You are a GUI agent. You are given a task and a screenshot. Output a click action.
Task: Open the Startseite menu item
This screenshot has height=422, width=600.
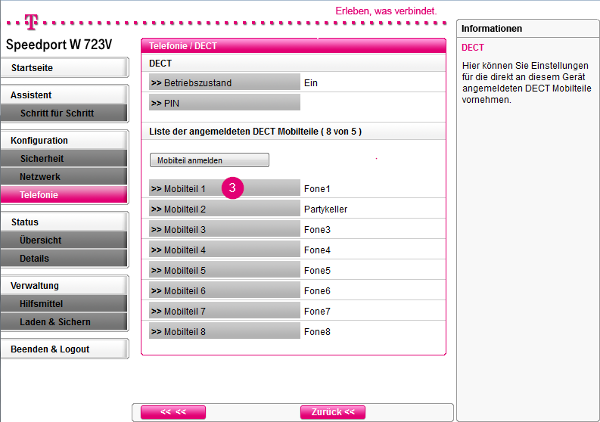(x=64, y=68)
